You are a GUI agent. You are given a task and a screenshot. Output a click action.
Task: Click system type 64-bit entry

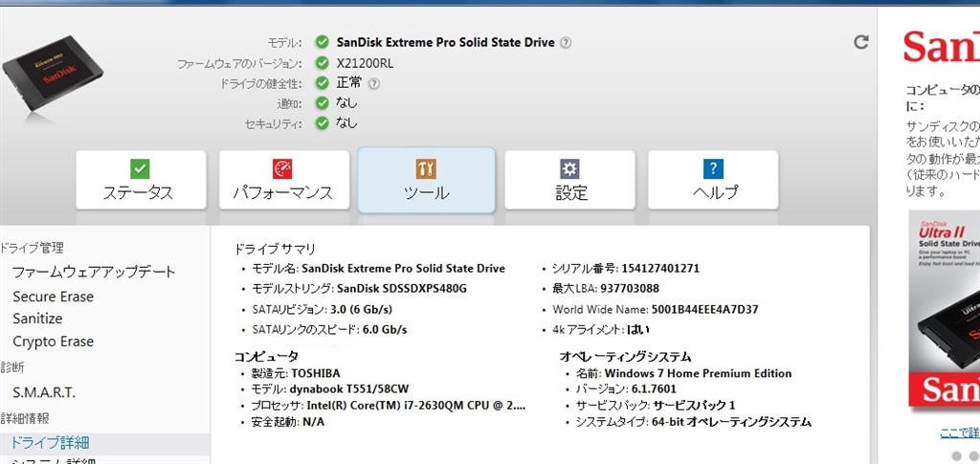[693, 422]
